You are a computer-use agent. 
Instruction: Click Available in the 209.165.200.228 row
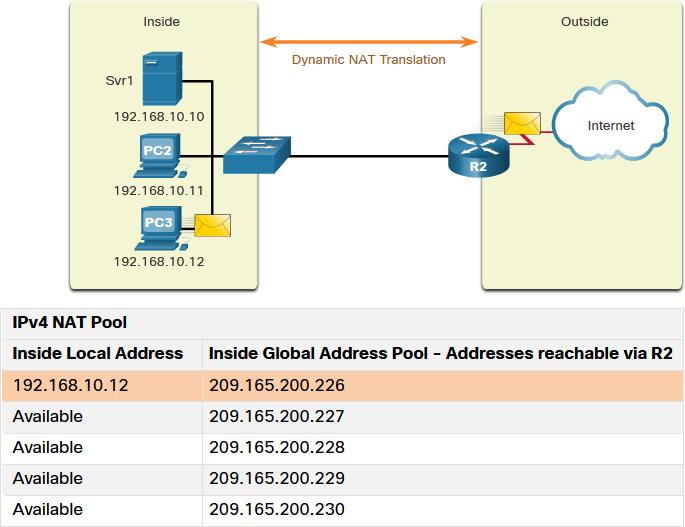point(48,447)
